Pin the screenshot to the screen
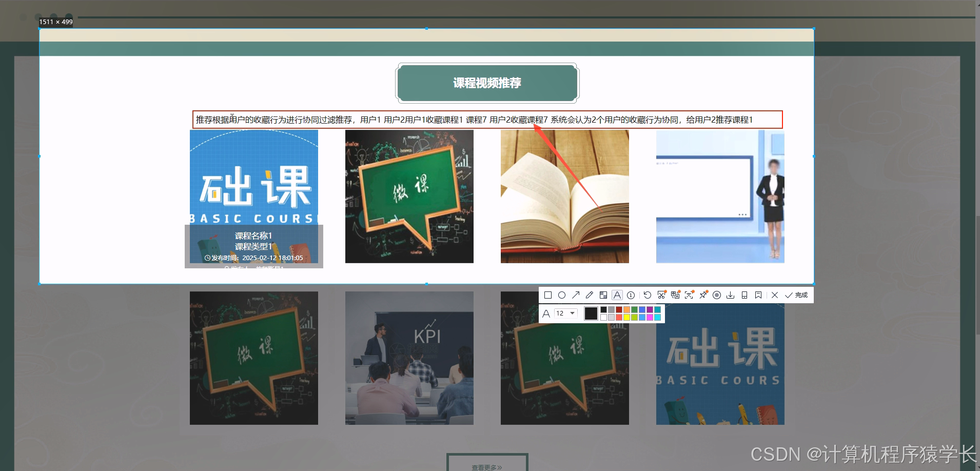Screen dimensions: 980x471 (703, 295)
